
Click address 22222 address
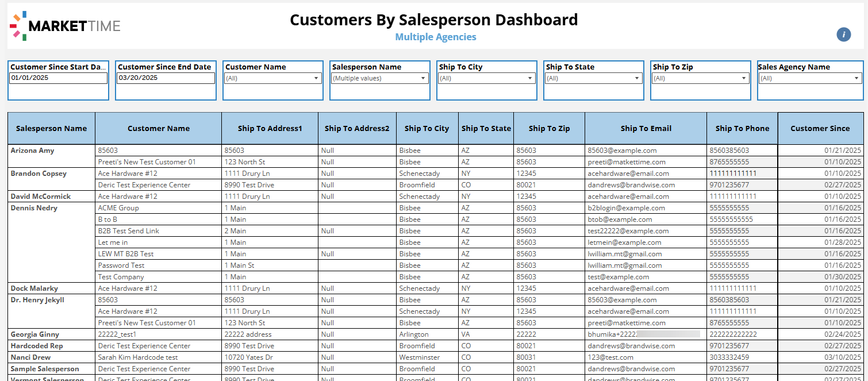(248, 334)
